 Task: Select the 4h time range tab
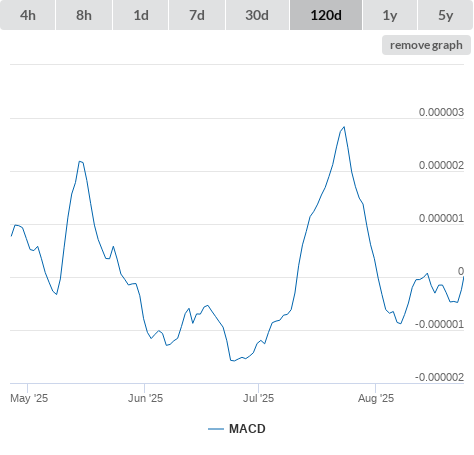[27, 15]
